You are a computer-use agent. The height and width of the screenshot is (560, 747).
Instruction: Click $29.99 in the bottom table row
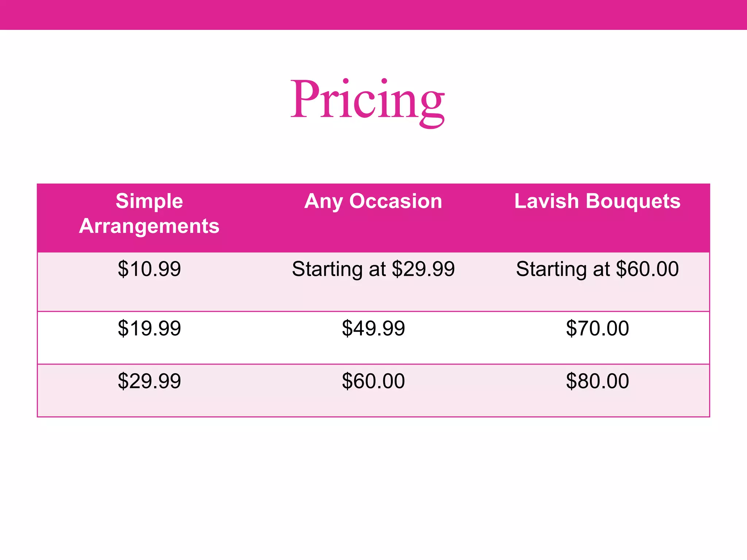tap(149, 381)
